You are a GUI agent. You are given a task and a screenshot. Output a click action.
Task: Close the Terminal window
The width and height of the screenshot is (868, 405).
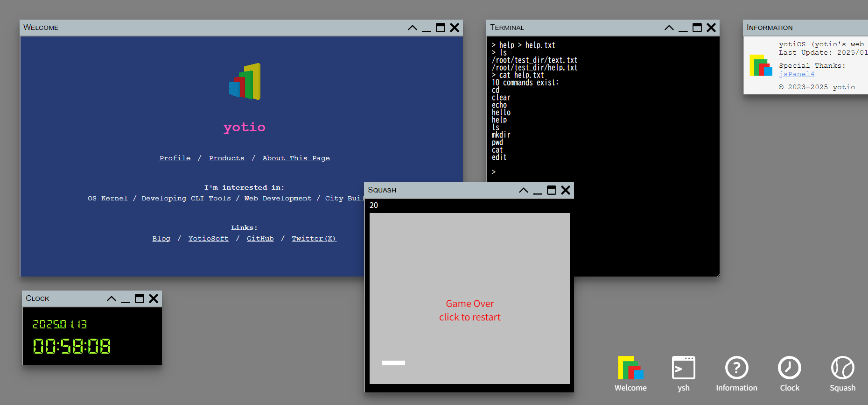(711, 28)
